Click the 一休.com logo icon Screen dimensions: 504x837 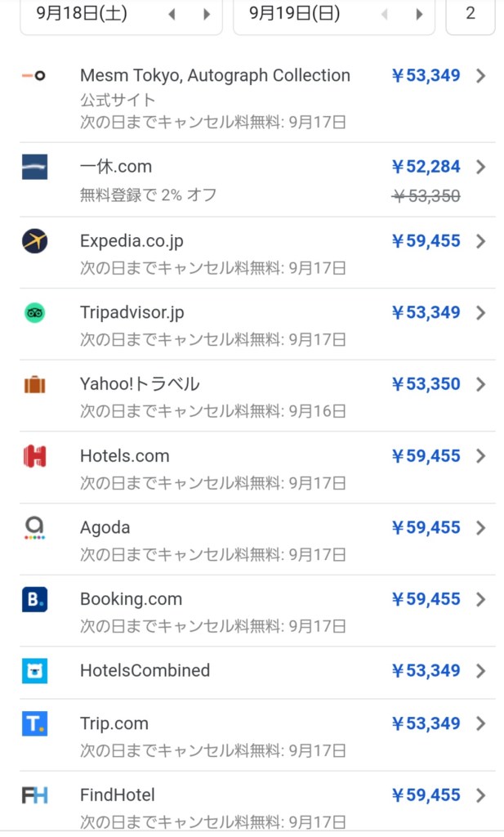(34, 167)
